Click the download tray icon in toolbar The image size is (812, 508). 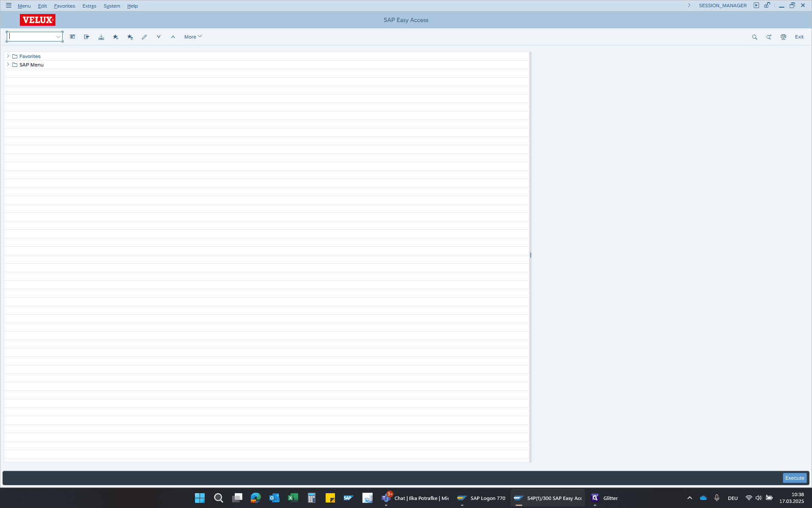tap(101, 37)
